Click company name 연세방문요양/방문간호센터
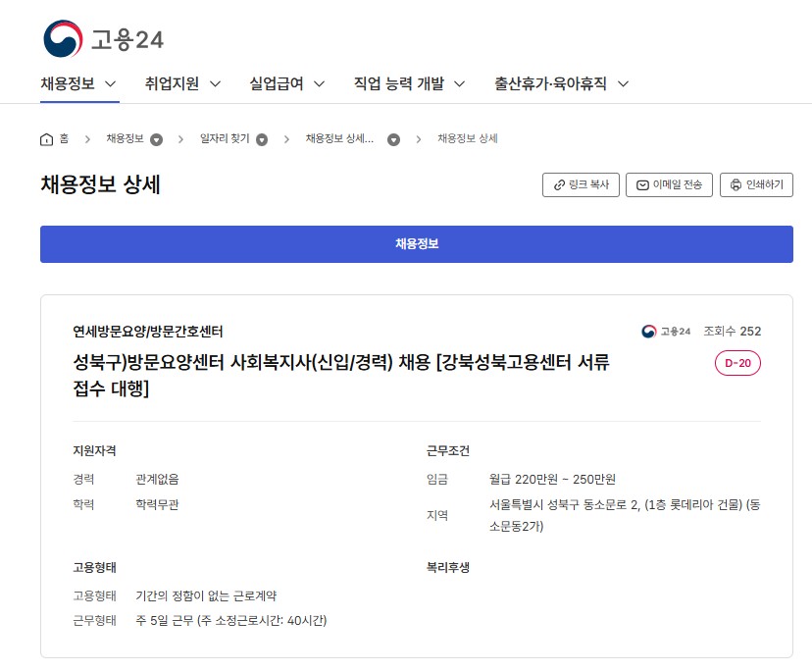The height and width of the screenshot is (672, 812). point(148,331)
